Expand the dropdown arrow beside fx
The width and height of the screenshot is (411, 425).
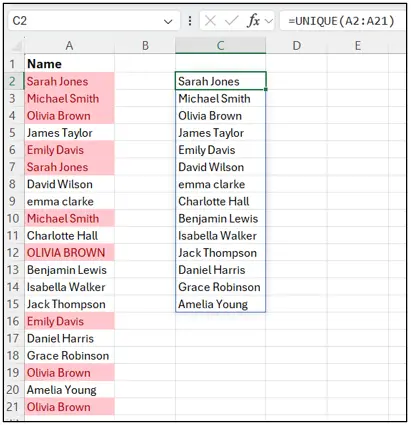pyautogui.click(x=269, y=21)
